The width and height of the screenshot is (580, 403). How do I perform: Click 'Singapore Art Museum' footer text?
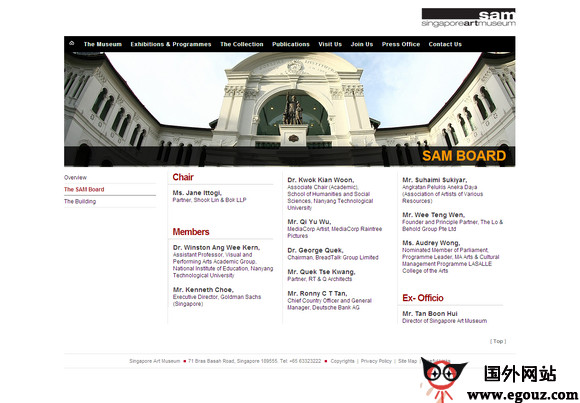pyautogui.click(x=155, y=361)
